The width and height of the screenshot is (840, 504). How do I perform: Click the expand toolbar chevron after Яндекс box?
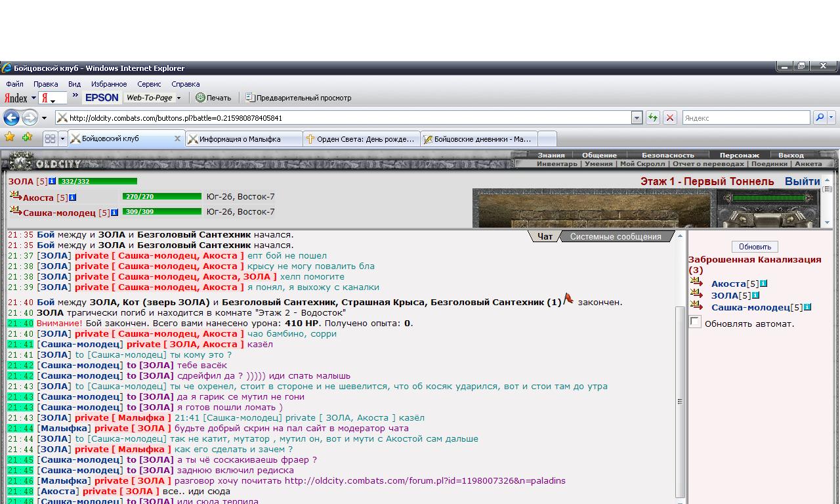coord(75,96)
